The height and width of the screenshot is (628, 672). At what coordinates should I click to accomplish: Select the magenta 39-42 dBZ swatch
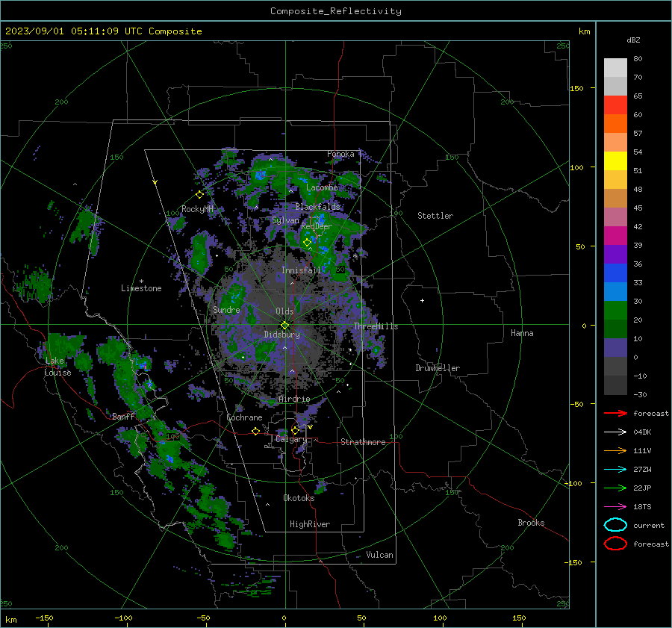click(x=615, y=236)
